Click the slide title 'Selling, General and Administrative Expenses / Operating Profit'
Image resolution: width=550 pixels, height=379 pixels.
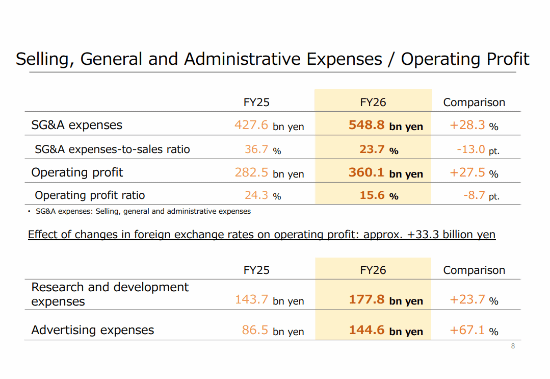click(273, 59)
